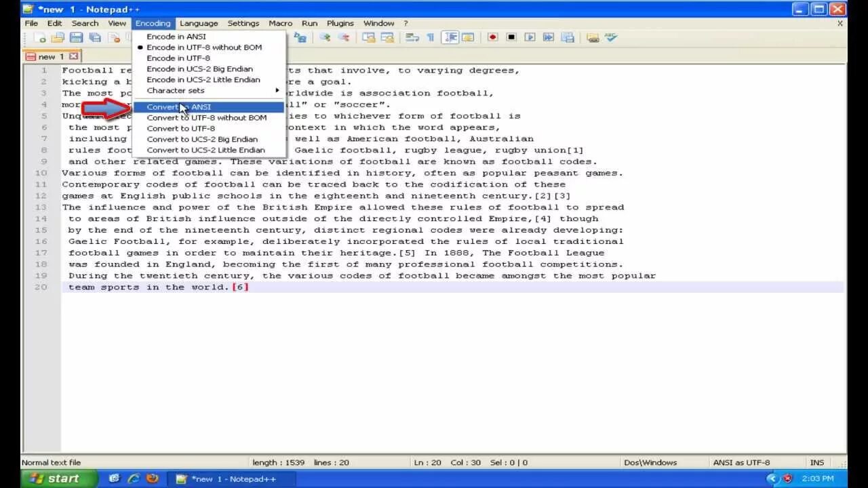Open the Window menu
The image size is (868, 488).
tap(379, 23)
